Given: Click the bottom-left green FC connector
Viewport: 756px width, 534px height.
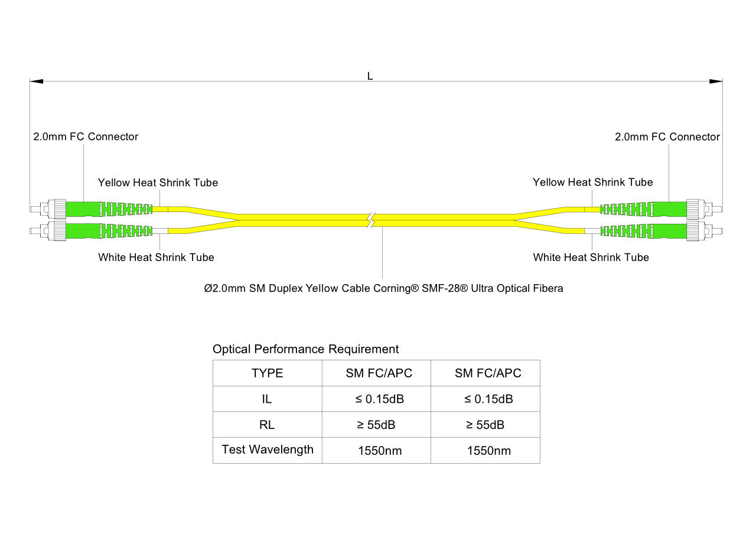Looking at the screenshot, I should coord(83,230).
